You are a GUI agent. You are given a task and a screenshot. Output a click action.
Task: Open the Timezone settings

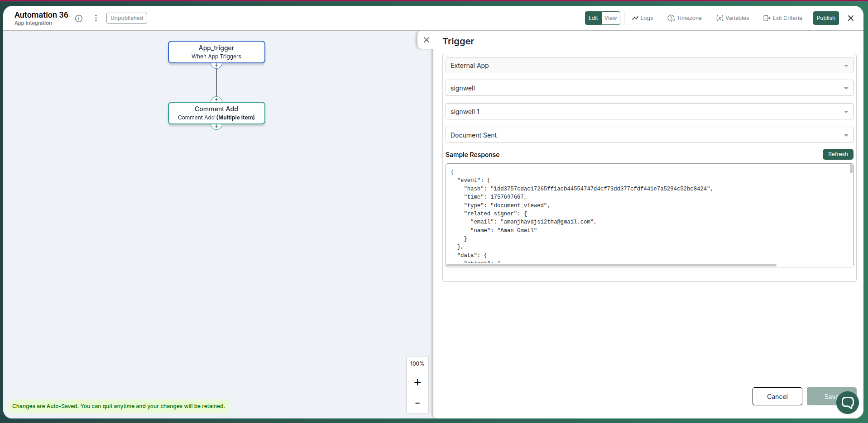point(685,18)
